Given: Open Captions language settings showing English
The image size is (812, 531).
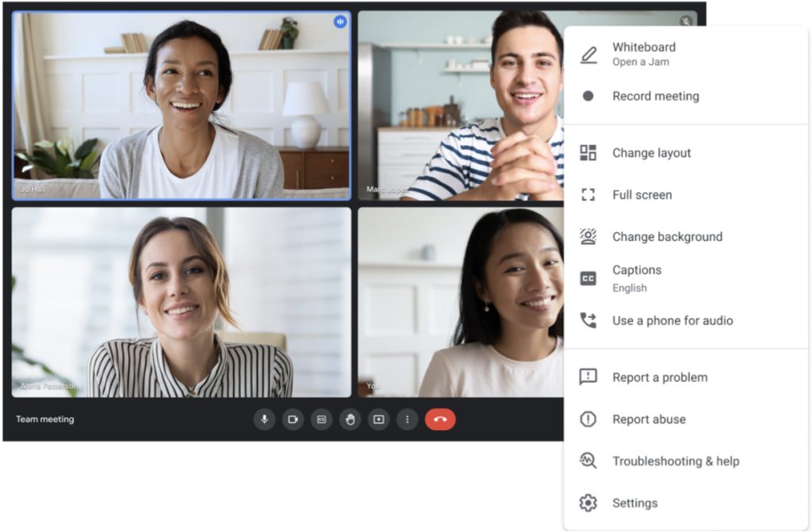Looking at the screenshot, I should point(637,277).
